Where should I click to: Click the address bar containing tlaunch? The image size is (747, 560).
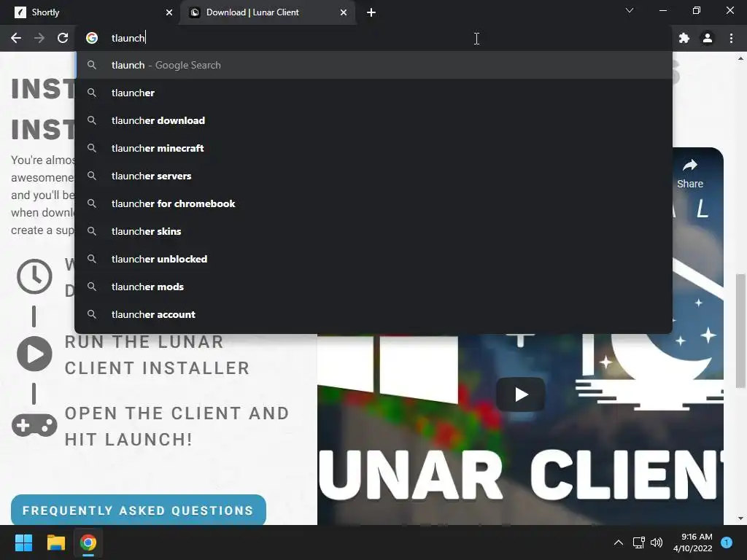(x=373, y=38)
